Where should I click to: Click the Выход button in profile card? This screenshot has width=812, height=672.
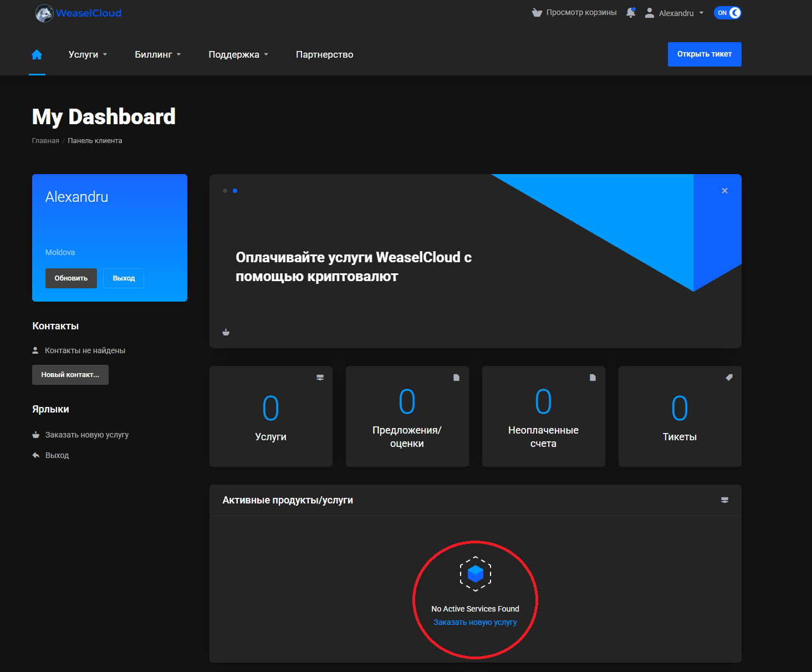coord(124,278)
